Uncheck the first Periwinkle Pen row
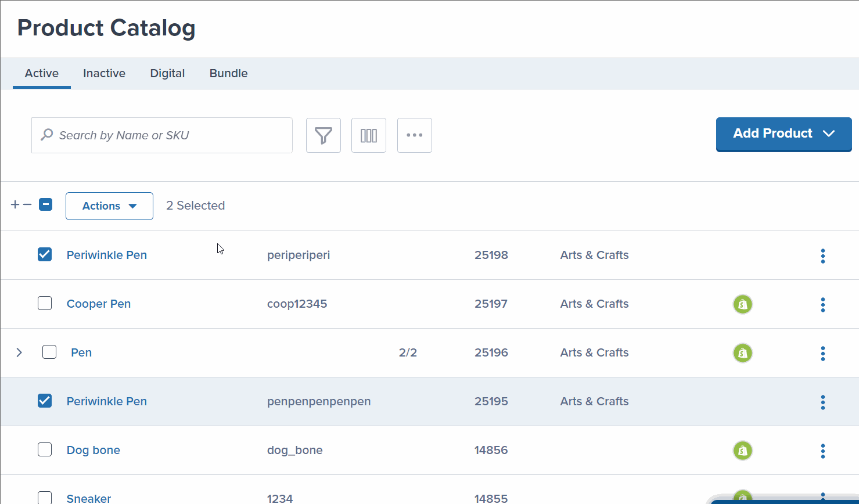 [x=45, y=254]
